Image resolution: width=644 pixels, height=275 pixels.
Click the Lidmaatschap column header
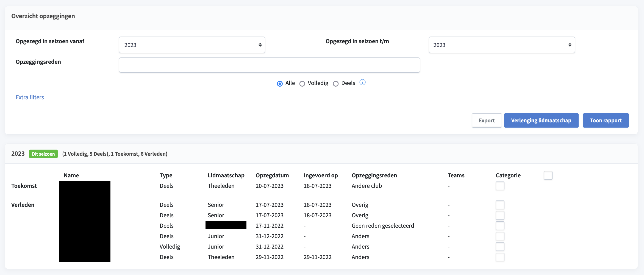(x=226, y=175)
